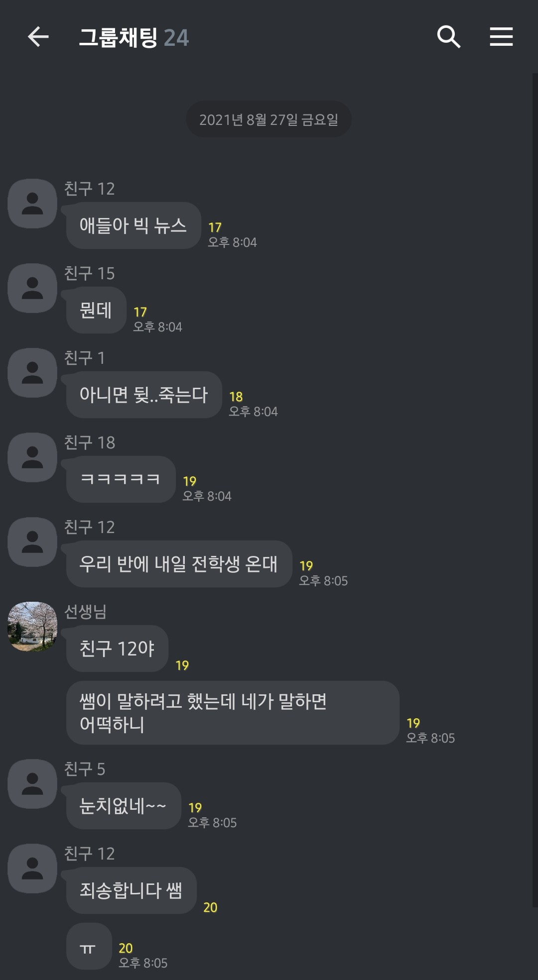Tap 친구 15's default profile avatar
This screenshot has width=538, height=980.
pyautogui.click(x=32, y=288)
